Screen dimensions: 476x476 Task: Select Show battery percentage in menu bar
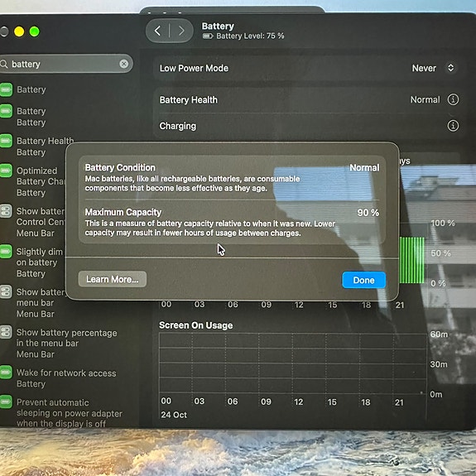pyautogui.click(x=60, y=343)
